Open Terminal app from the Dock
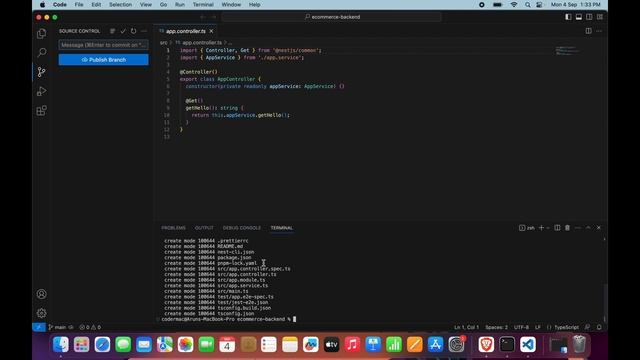The width and height of the screenshot is (640, 360). tap(507, 344)
